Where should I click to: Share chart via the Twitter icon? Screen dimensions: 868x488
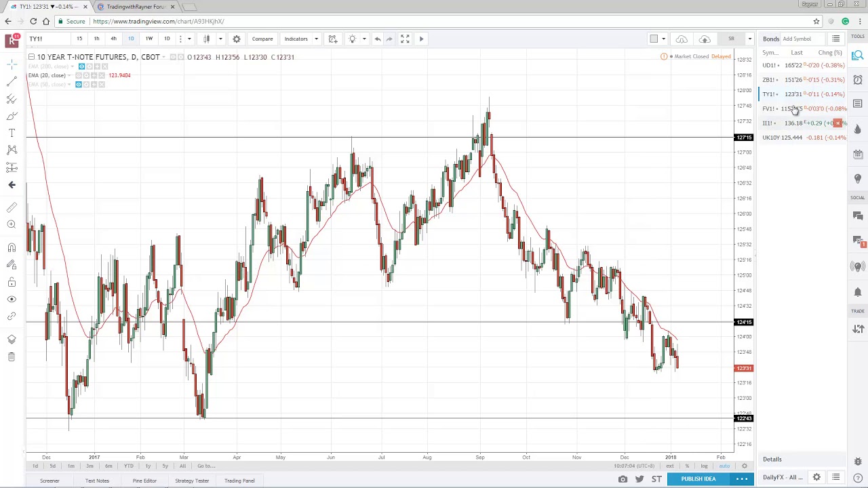tap(639, 479)
